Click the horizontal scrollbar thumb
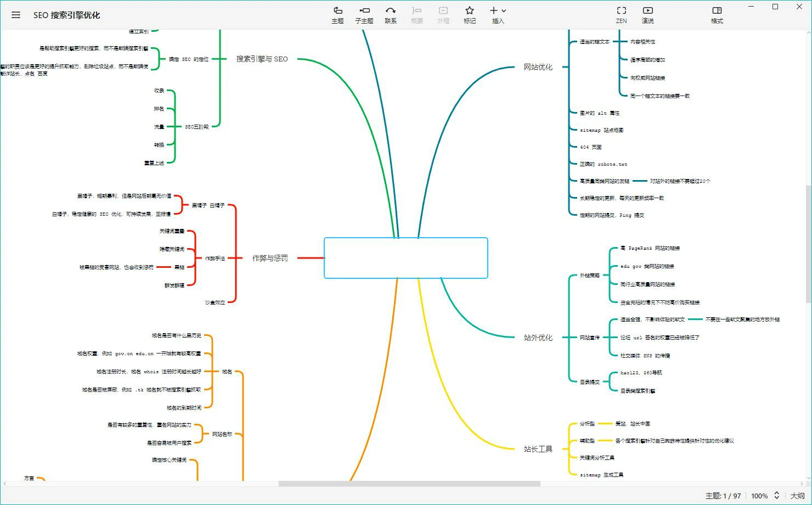 pos(409,484)
